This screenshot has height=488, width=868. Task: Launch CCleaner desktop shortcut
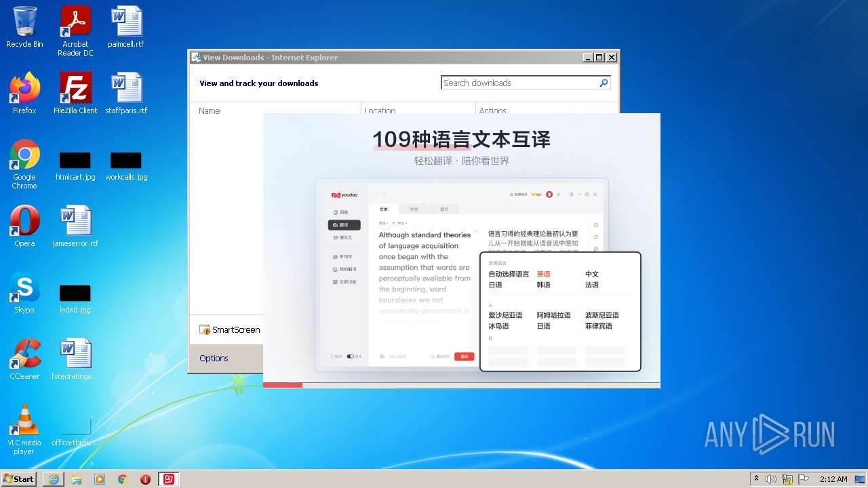[x=24, y=359]
